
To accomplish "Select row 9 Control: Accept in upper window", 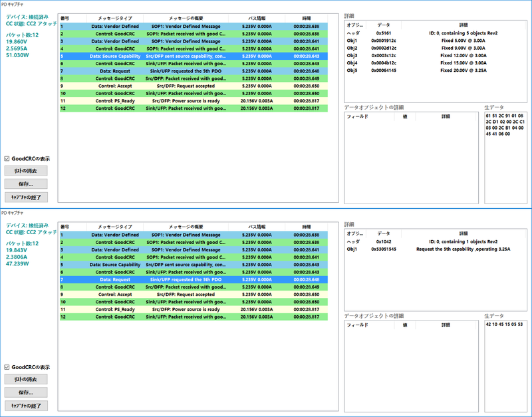I will [x=194, y=86].
